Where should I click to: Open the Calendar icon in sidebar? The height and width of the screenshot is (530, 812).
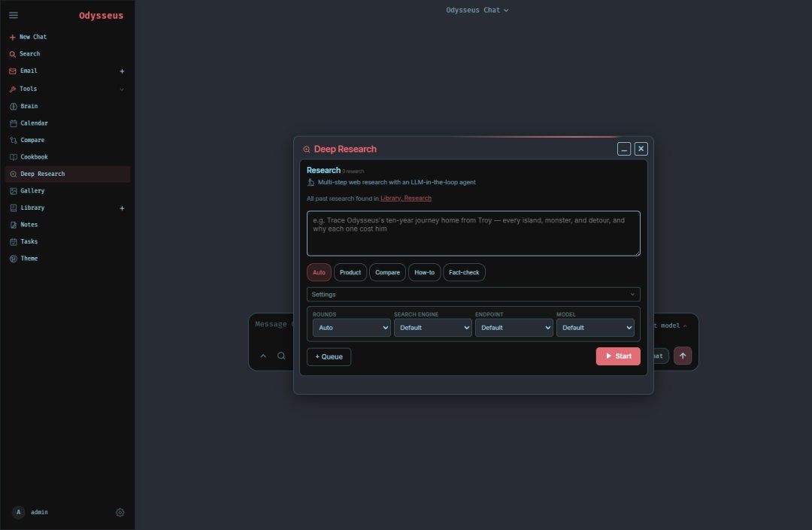[x=14, y=123]
